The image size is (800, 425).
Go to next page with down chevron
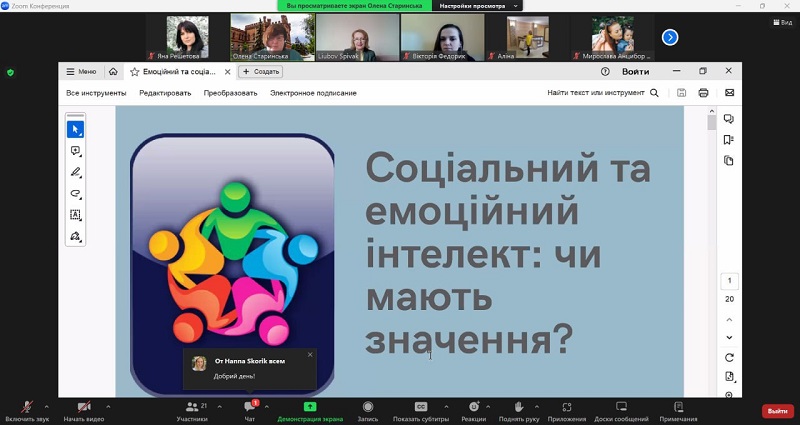[729, 337]
